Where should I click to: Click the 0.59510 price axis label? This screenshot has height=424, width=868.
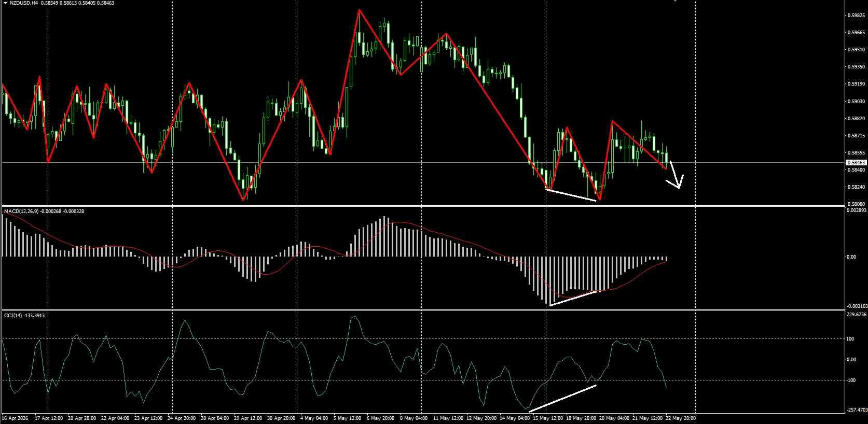(x=856, y=50)
